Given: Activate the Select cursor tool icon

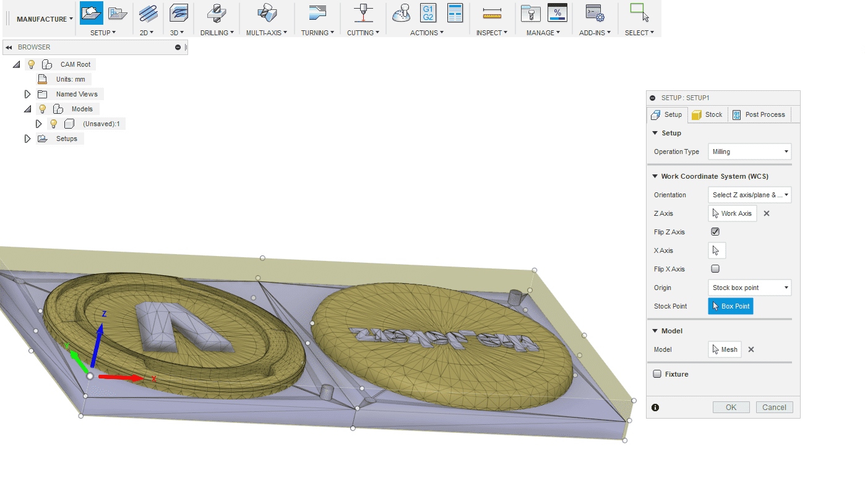Looking at the screenshot, I should (639, 12).
